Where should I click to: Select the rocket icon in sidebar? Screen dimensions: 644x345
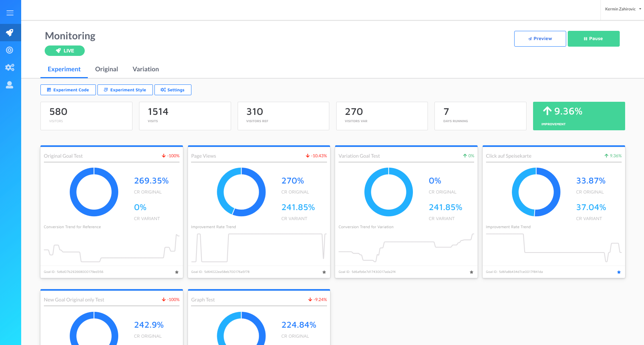10,33
